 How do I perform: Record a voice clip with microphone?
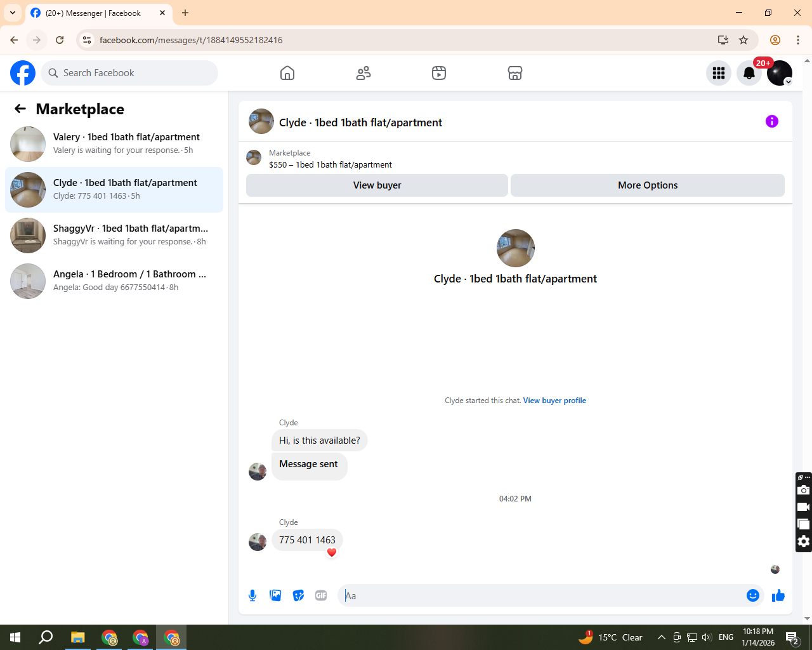(x=252, y=595)
